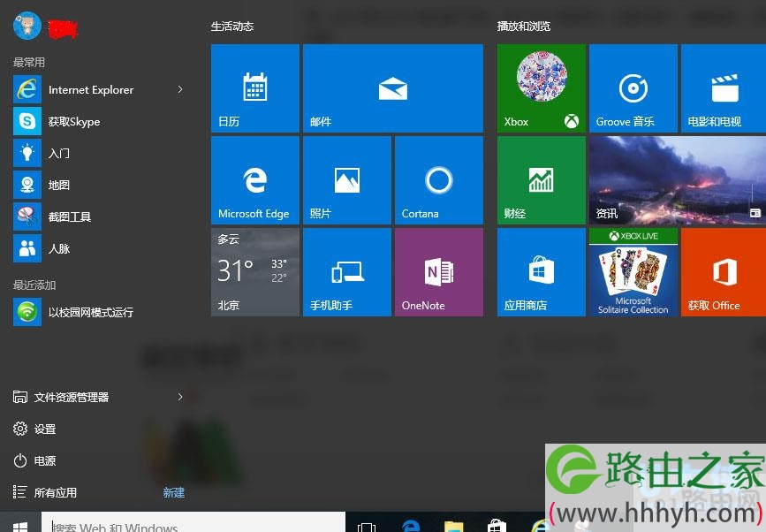
Task: Open the Calendar (日历) tile
Action: (255, 88)
